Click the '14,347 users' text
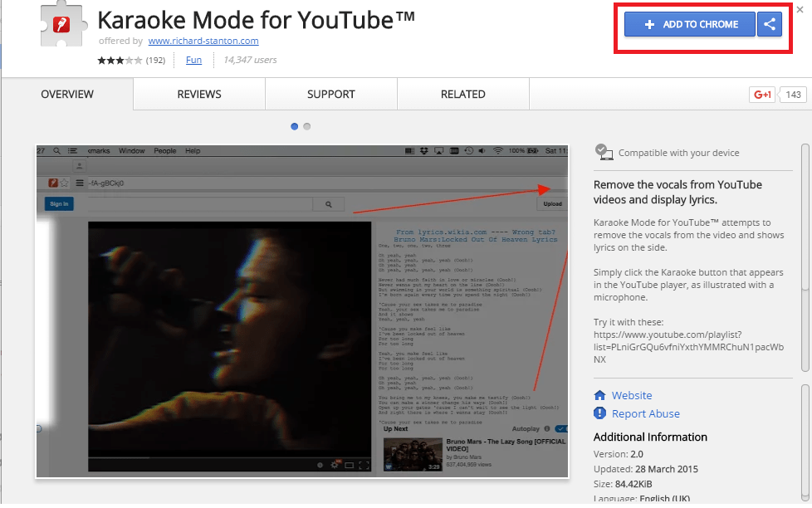The image size is (812, 508). click(x=250, y=60)
